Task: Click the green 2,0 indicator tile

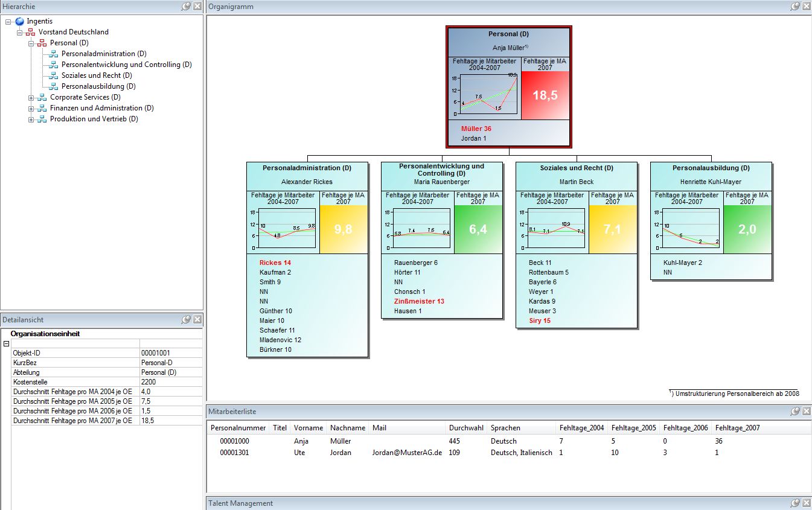Action: [x=747, y=229]
